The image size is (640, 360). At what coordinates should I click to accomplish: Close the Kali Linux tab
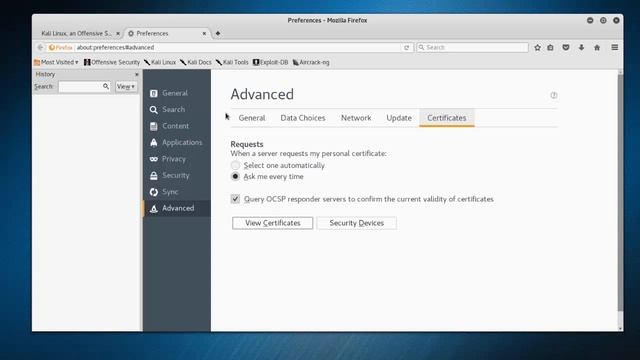[x=118, y=33]
